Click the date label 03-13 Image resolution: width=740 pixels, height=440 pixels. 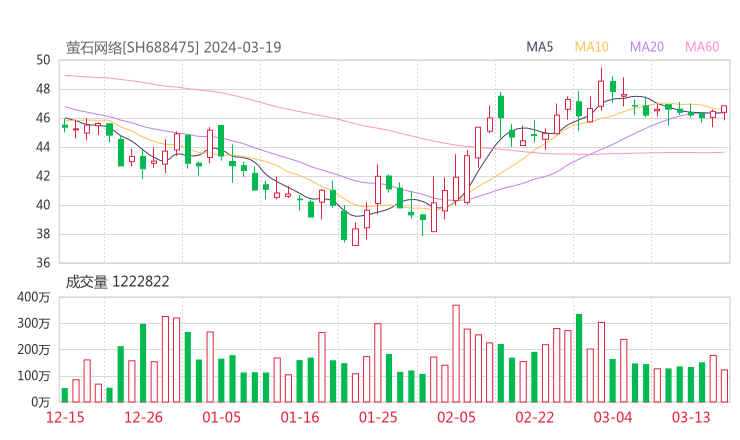[691, 417]
